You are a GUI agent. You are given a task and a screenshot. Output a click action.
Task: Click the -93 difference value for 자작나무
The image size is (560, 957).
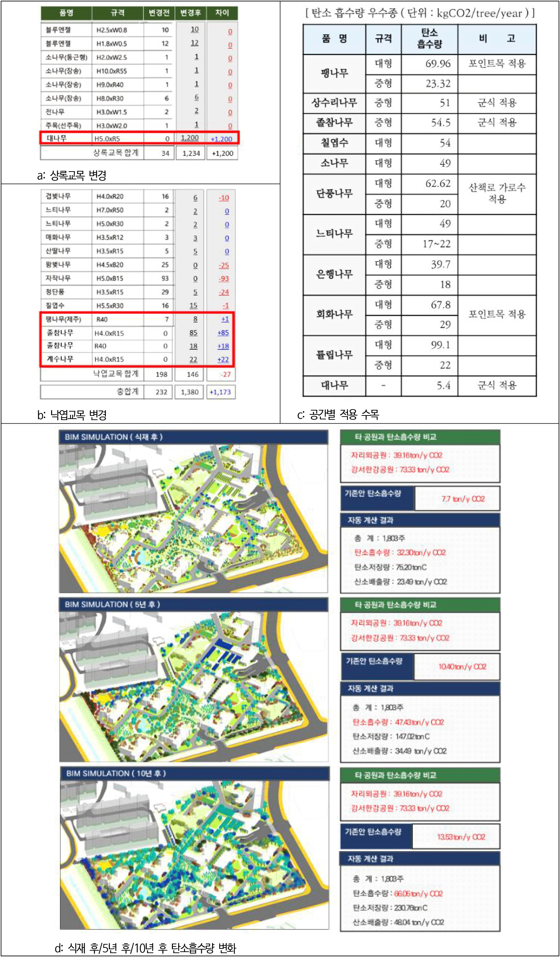pos(224,279)
